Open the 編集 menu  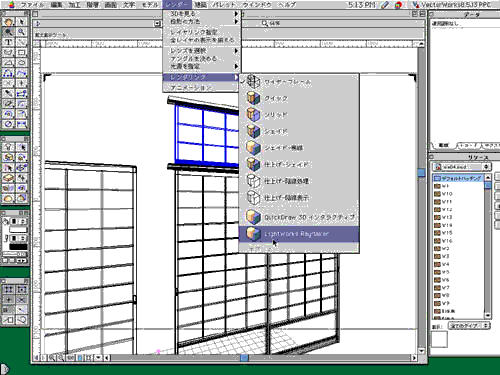[57, 5]
